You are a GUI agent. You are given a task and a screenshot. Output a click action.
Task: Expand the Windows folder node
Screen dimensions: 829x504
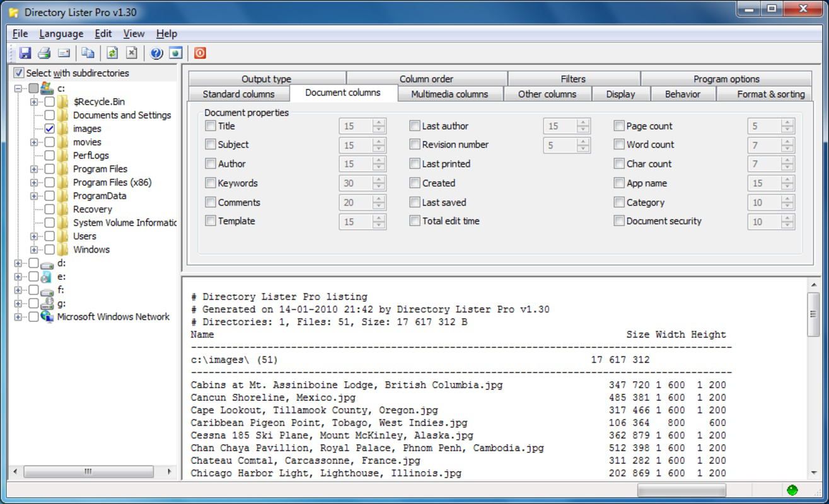(x=33, y=250)
